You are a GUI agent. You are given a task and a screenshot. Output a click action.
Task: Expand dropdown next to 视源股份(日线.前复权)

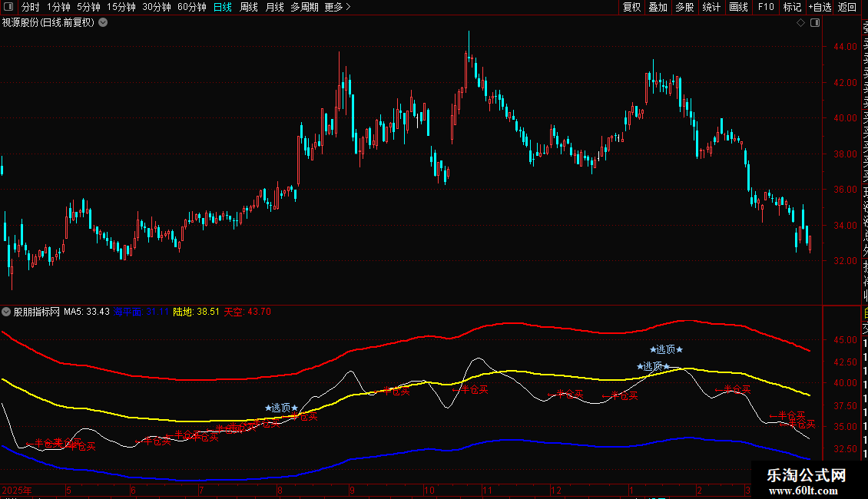pyautogui.click(x=103, y=23)
